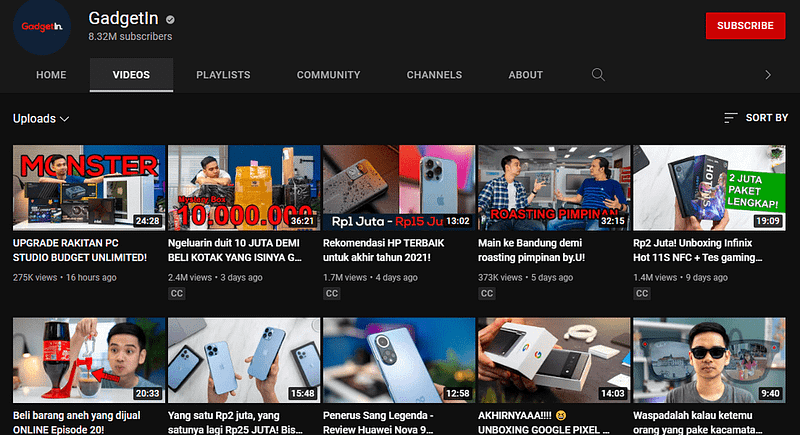Screen dimensions: 800x435
Task: Click the sort lines icon next to SORT BY
Action: coord(731,118)
